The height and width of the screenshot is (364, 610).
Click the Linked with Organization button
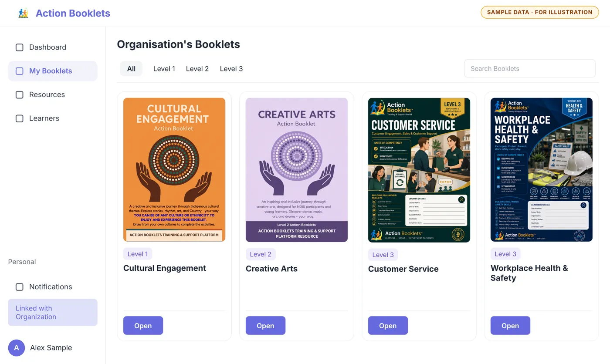coord(53,313)
